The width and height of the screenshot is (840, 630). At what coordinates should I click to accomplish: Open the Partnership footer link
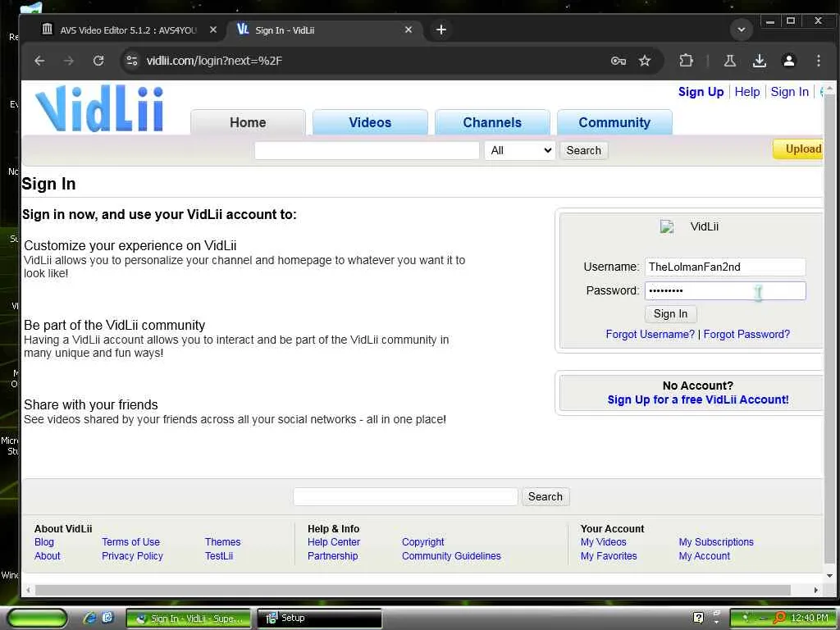click(x=332, y=556)
